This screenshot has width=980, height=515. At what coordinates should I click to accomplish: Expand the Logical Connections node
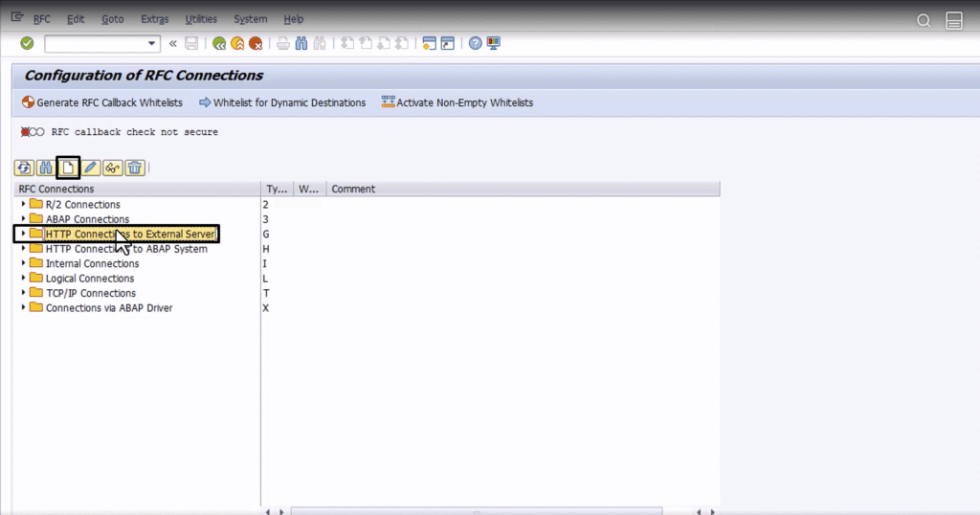click(x=23, y=279)
